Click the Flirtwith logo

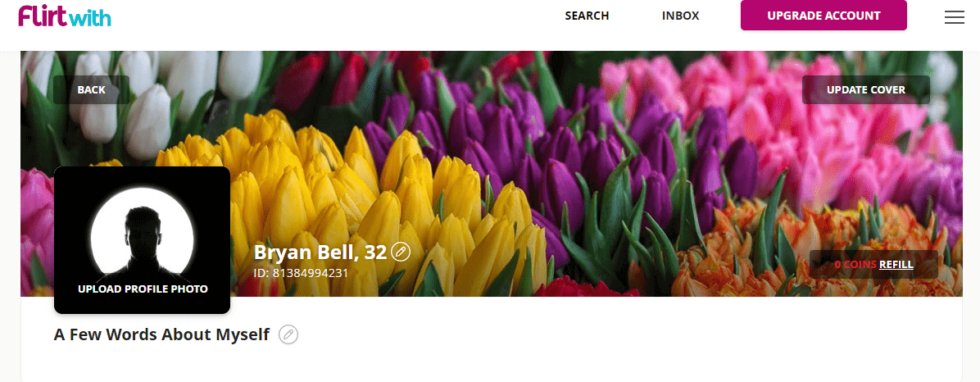click(65, 16)
